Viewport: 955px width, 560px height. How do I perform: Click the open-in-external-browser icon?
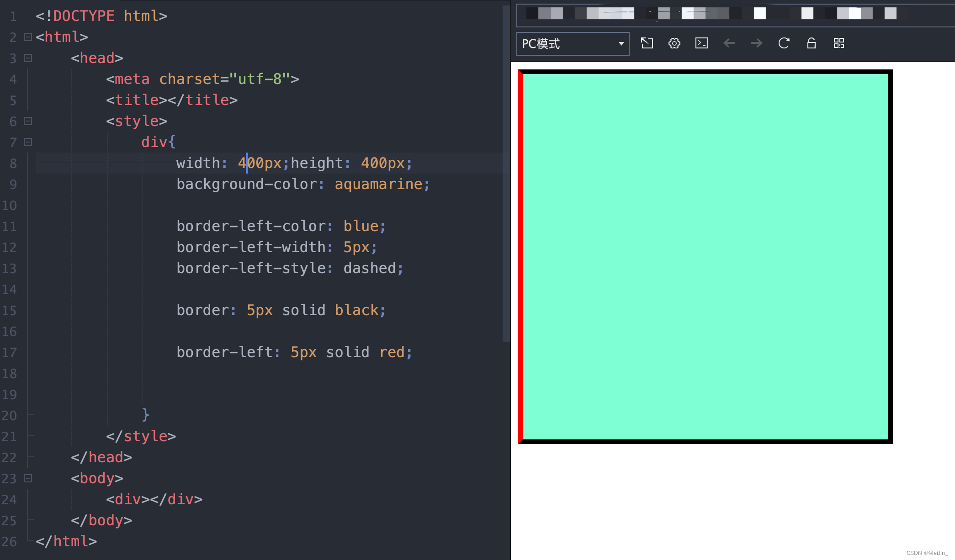click(647, 43)
